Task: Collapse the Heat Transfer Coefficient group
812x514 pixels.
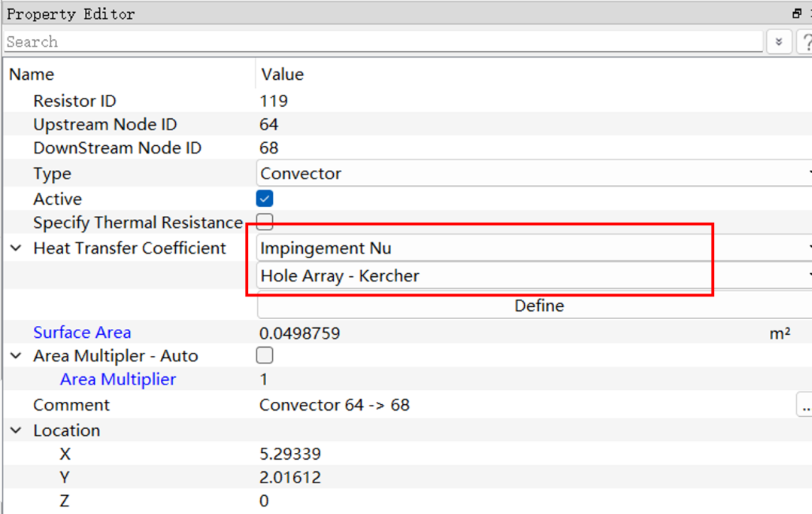Action: pos(16,248)
